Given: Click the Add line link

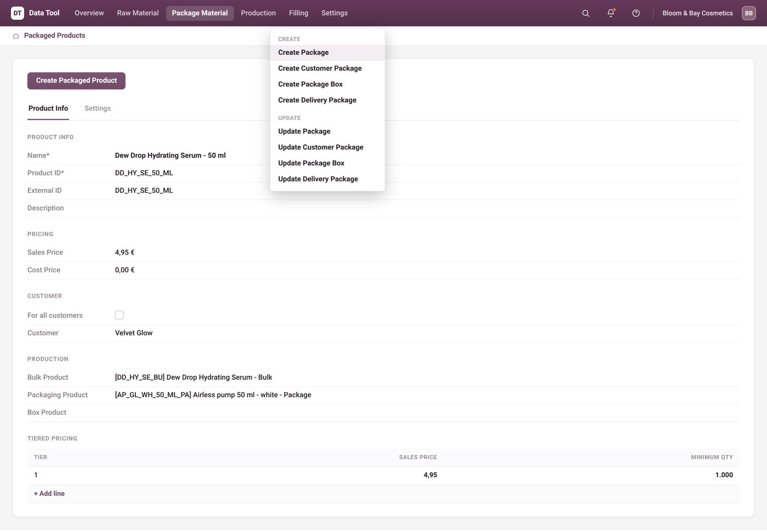Looking at the screenshot, I should 49,494.
